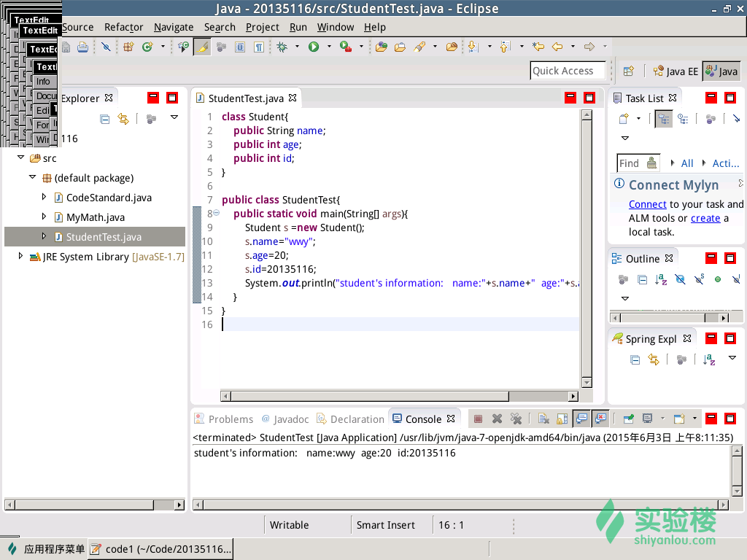Viewport: 747px width, 560px height.
Task: Toggle Show Whitespace Characters pilcrow icon
Action: pyautogui.click(x=259, y=47)
